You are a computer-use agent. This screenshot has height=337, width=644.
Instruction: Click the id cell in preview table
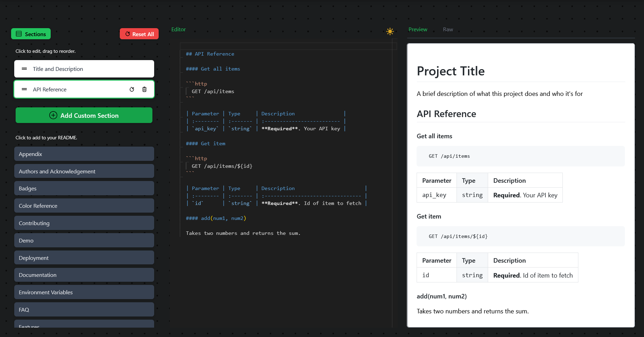[x=437, y=275]
